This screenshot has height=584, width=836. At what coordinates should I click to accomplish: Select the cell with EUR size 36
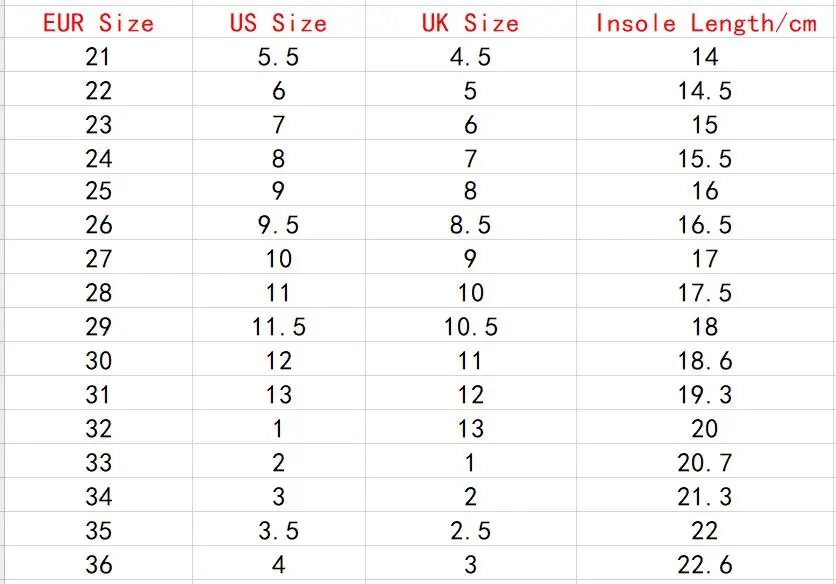[98, 564]
